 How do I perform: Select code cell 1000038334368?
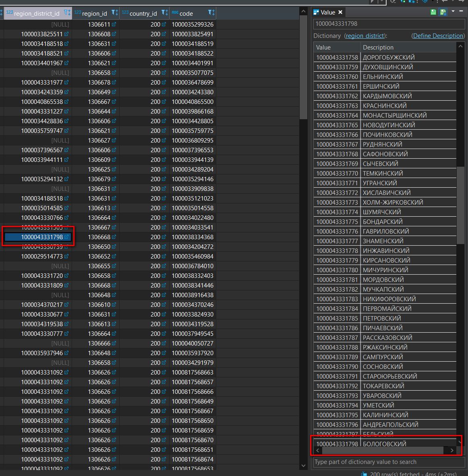(x=193, y=237)
